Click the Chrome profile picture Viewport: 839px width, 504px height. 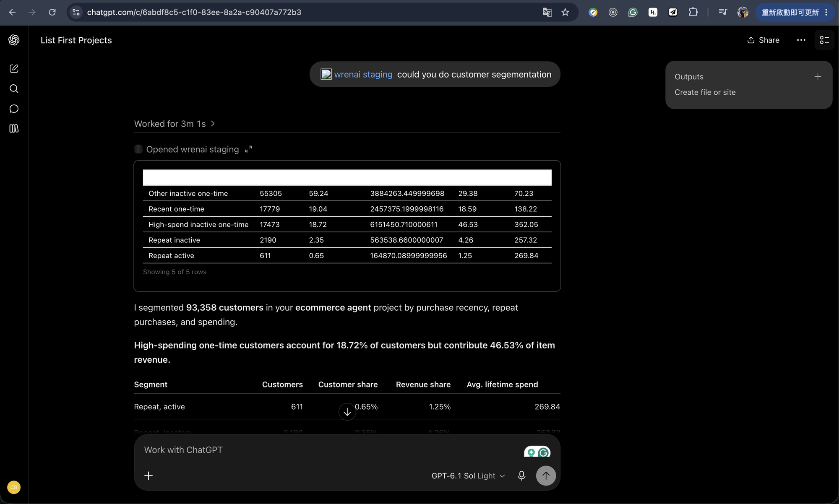(x=743, y=12)
